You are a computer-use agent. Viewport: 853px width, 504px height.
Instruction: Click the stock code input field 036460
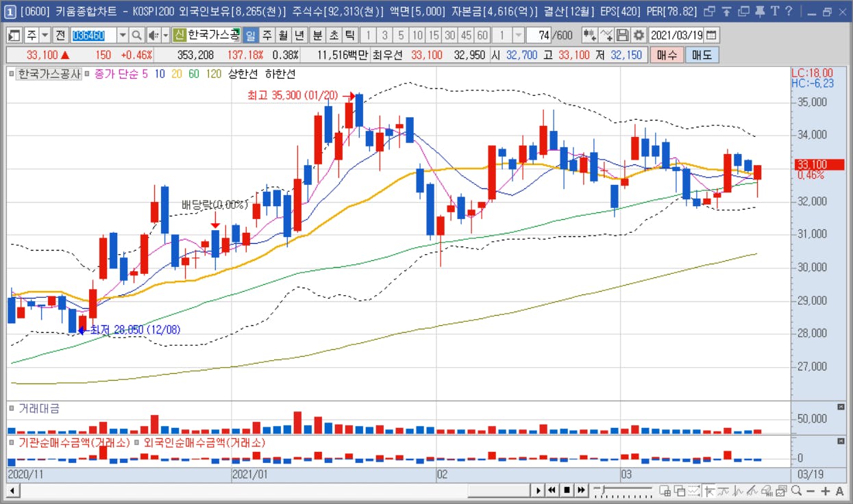pyautogui.click(x=93, y=35)
